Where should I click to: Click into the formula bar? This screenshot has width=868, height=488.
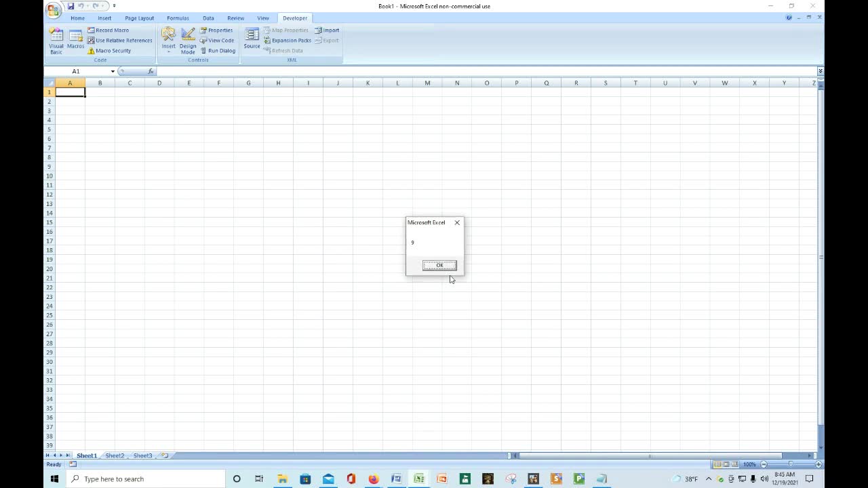486,71
